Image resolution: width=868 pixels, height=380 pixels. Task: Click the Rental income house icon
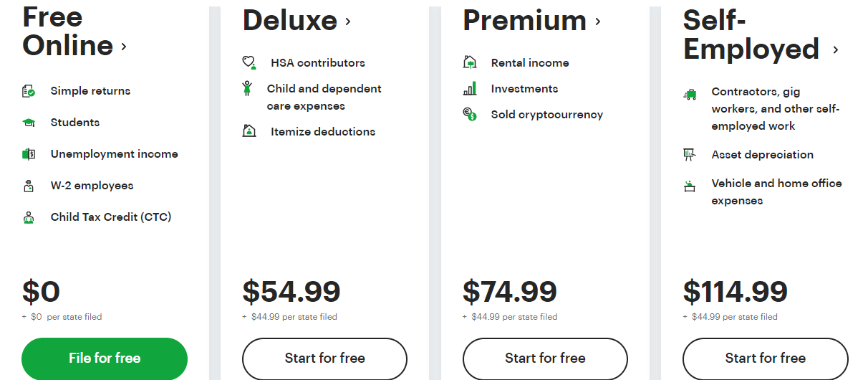470,62
